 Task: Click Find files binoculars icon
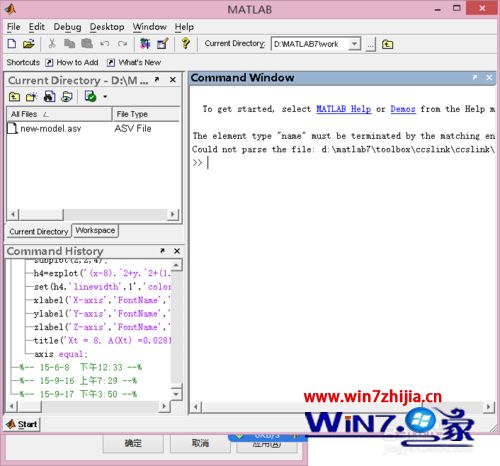tap(49, 97)
